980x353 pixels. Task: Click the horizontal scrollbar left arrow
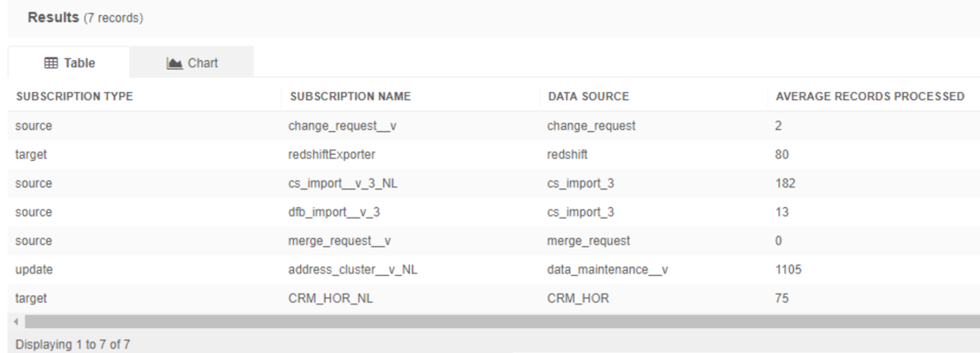(x=16, y=322)
